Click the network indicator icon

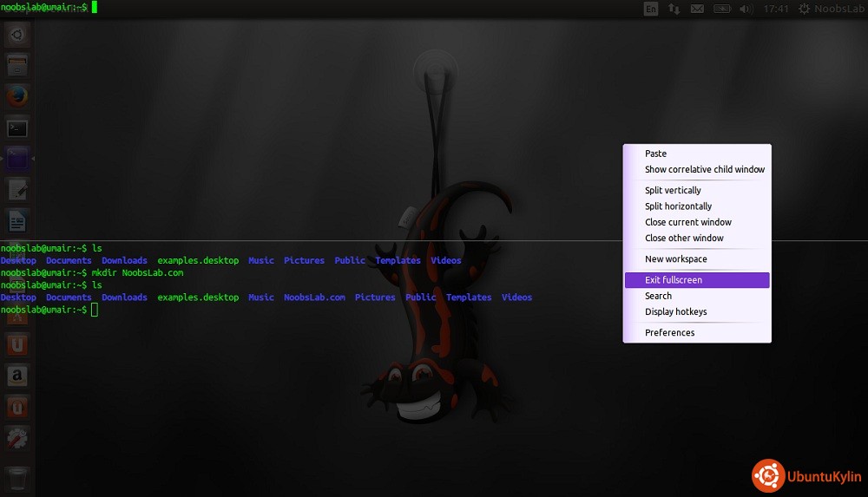674,9
